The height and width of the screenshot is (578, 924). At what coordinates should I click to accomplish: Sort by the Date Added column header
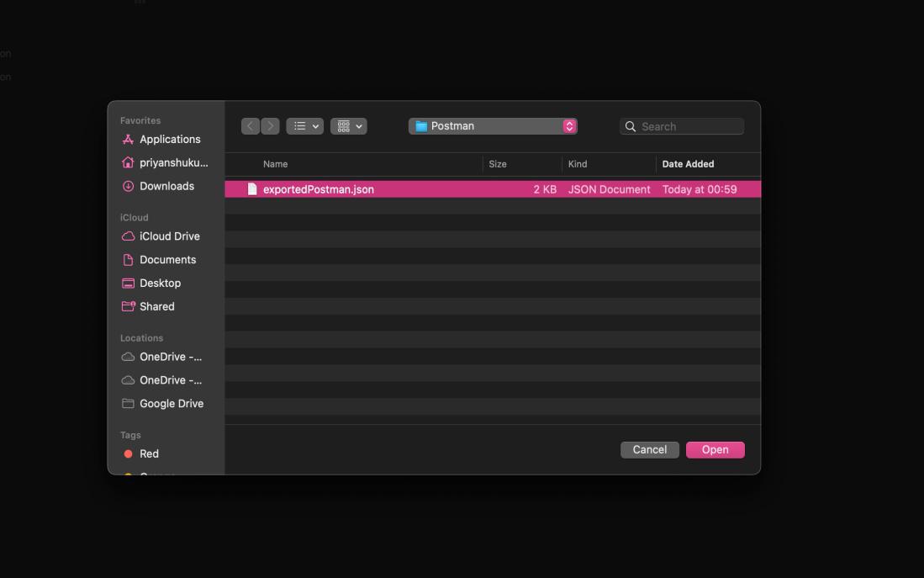(x=688, y=164)
